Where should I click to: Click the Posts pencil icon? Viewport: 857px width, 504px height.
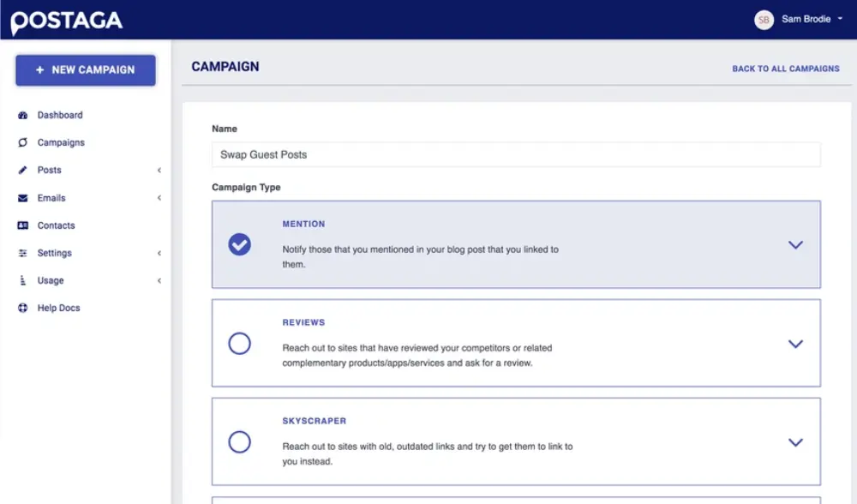pyautogui.click(x=23, y=171)
